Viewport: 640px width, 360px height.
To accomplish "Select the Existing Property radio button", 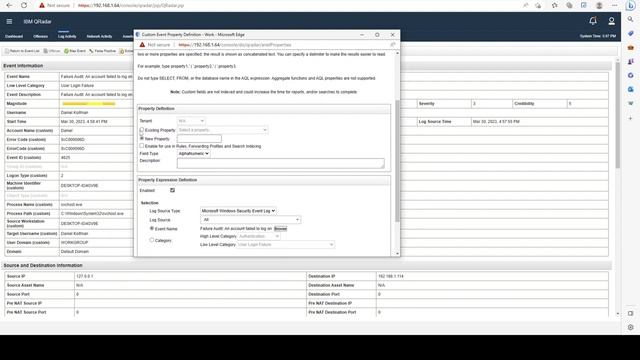I will pyautogui.click(x=142, y=130).
